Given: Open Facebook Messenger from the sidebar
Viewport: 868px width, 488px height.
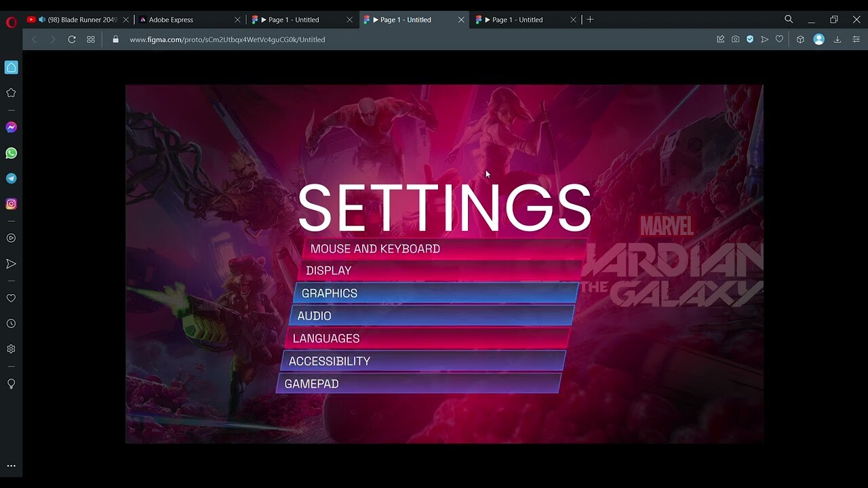Looking at the screenshot, I should (x=11, y=127).
